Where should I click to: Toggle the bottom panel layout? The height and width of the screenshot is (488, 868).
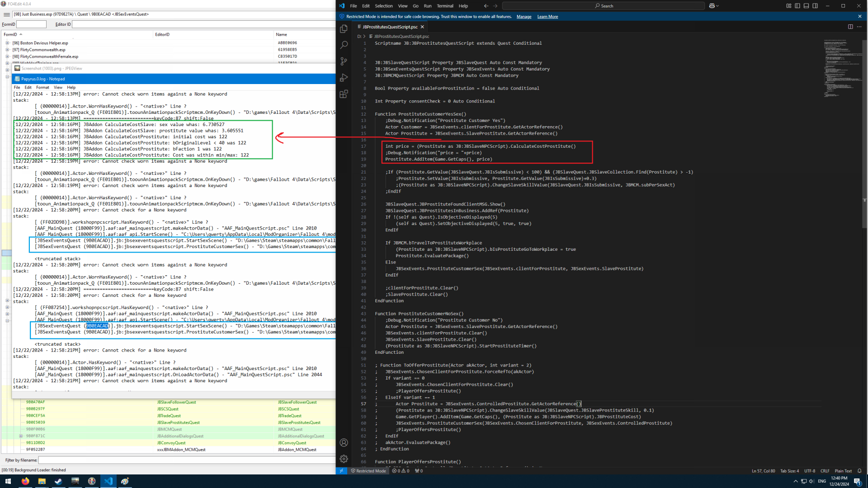coord(806,6)
